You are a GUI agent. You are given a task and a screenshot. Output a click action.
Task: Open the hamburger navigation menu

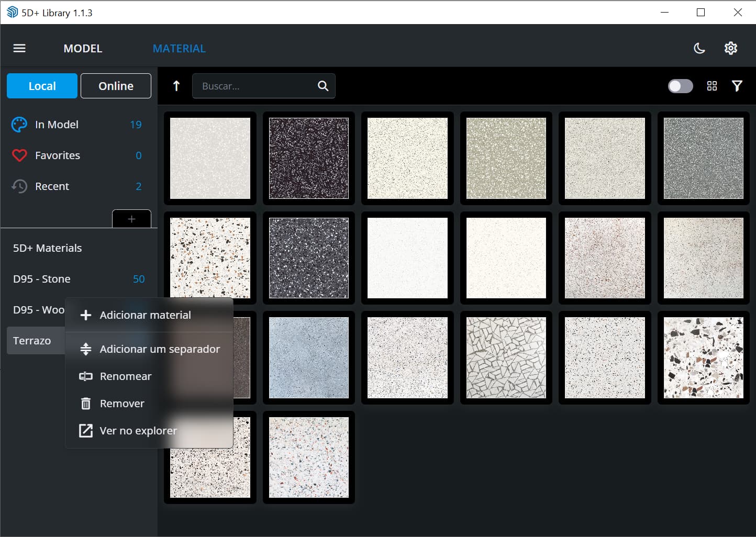click(19, 48)
